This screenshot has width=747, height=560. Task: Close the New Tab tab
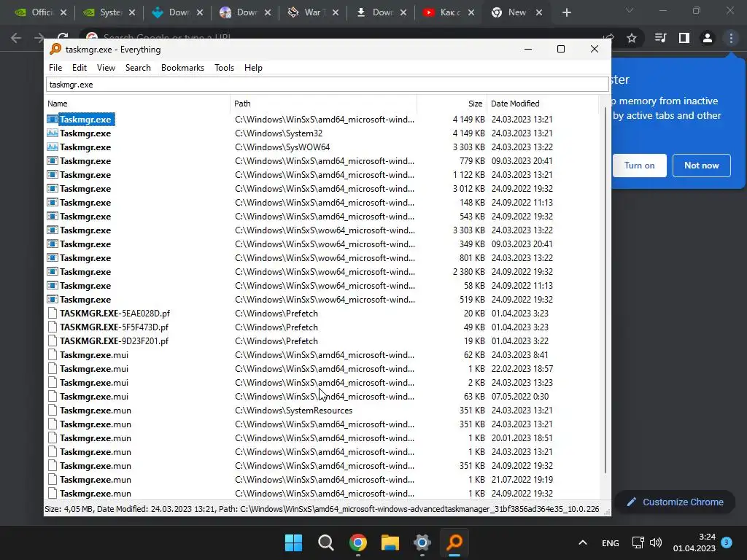point(539,13)
